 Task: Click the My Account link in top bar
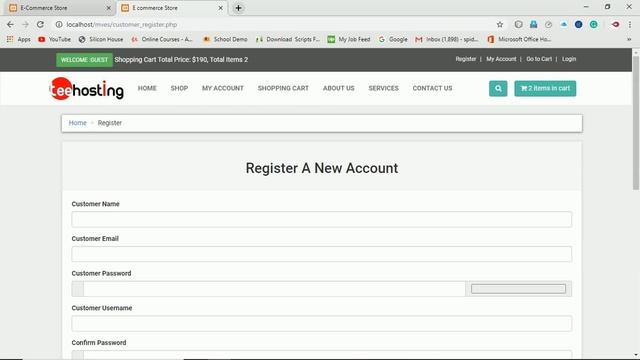pyautogui.click(x=501, y=59)
